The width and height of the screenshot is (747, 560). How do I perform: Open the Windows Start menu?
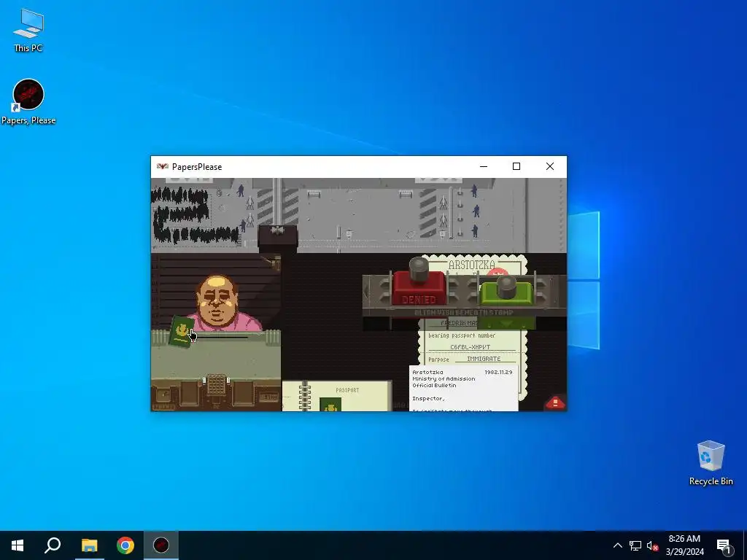18,545
